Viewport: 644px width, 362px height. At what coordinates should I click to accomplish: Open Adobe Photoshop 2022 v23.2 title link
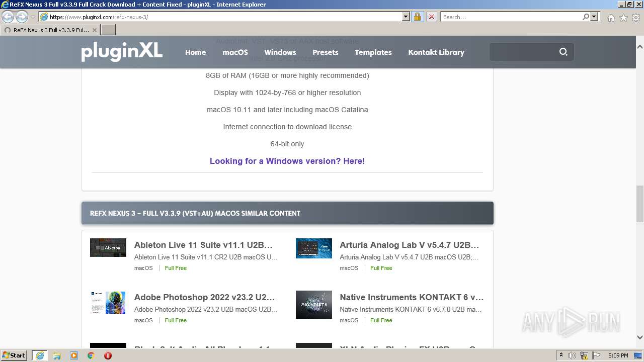point(204,297)
